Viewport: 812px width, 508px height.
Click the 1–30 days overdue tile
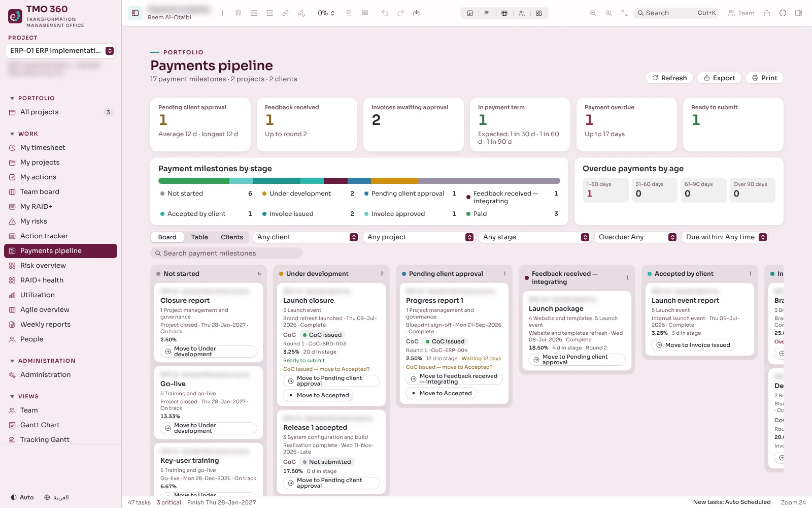pos(605,190)
